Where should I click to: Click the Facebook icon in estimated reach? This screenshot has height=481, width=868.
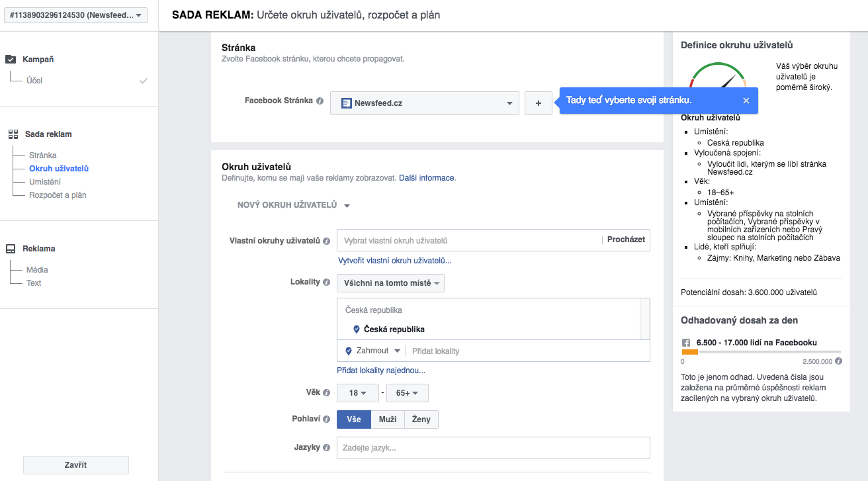click(x=686, y=343)
